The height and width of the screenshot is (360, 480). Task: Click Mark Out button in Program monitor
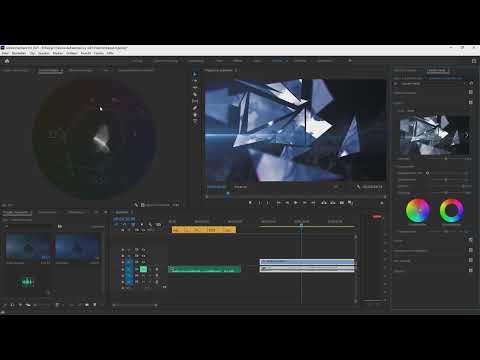[268, 203]
